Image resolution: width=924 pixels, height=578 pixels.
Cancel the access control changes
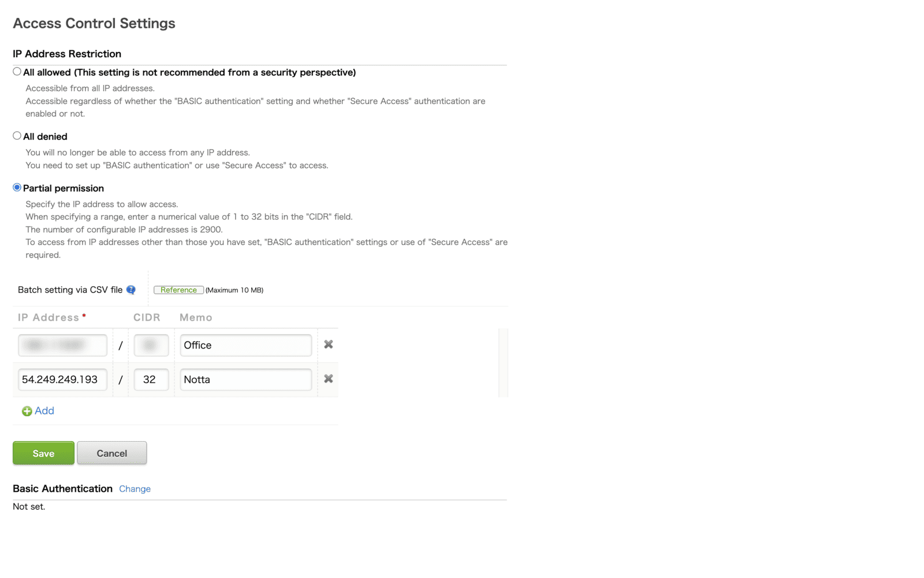pos(112,453)
